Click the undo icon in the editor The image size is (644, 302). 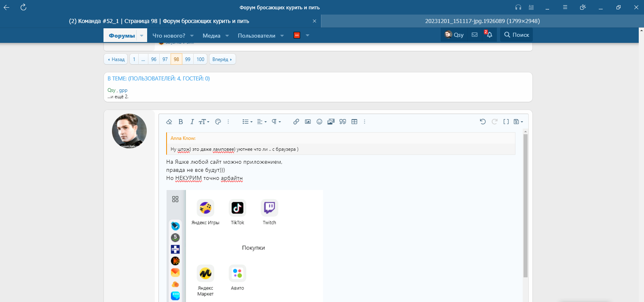click(483, 122)
